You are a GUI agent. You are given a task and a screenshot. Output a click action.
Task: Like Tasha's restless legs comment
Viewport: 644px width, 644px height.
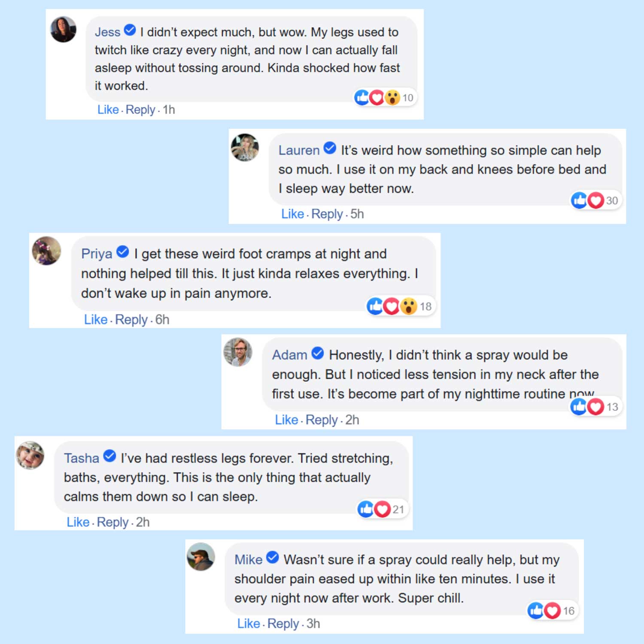pyautogui.click(x=78, y=522)
